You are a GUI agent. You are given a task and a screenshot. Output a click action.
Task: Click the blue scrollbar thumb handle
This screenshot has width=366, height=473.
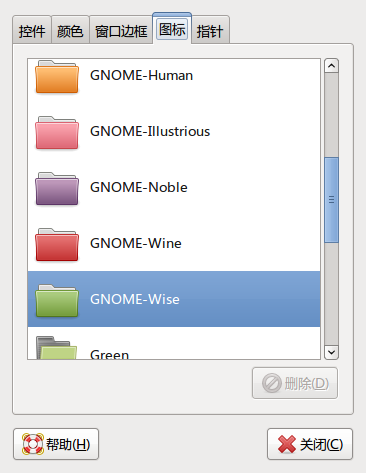point(331,200)
